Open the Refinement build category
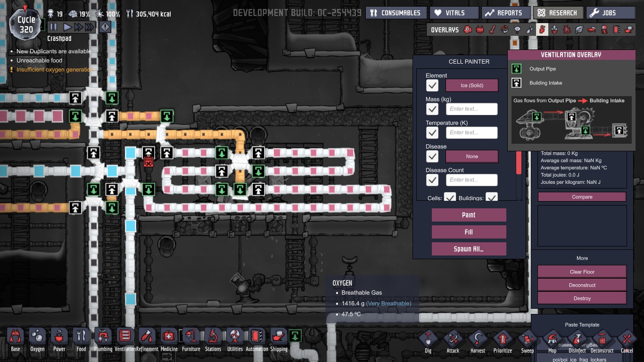This screenshot has height=362, width=644. [x=147, y=340]
